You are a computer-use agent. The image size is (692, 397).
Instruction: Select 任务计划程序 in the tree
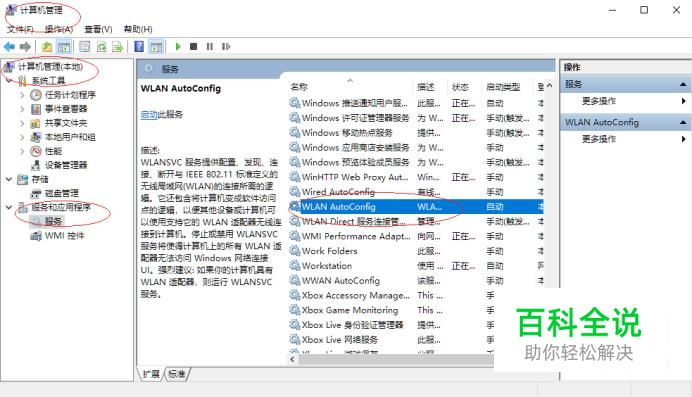(70, 95)
